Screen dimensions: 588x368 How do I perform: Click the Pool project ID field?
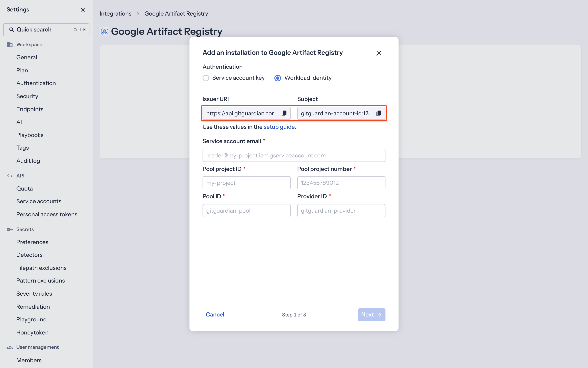246,183
